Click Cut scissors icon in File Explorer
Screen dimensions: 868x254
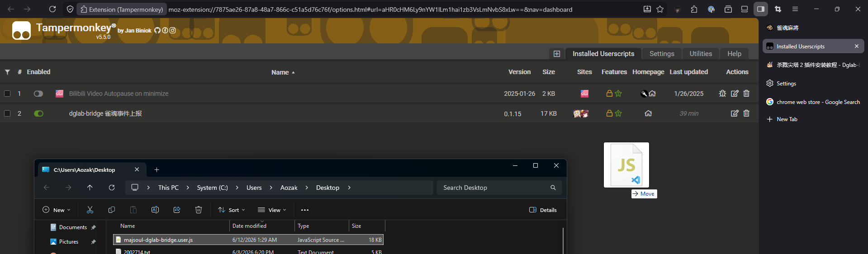[x=90, y=210]
